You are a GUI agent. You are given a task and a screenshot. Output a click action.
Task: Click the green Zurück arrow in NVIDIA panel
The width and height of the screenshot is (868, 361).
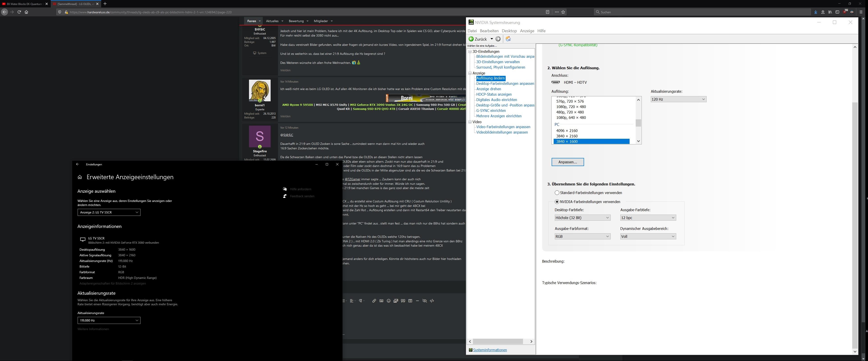[x=471, y=39]
